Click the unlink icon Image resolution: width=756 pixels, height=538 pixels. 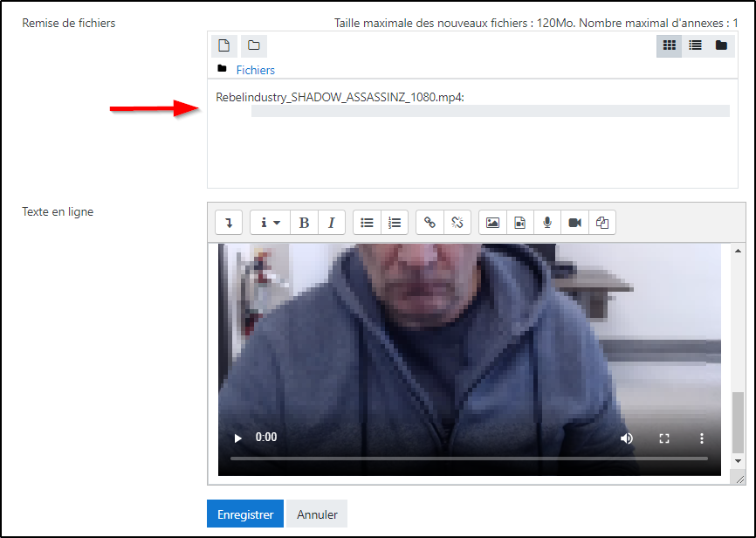(x=457, y=223)
